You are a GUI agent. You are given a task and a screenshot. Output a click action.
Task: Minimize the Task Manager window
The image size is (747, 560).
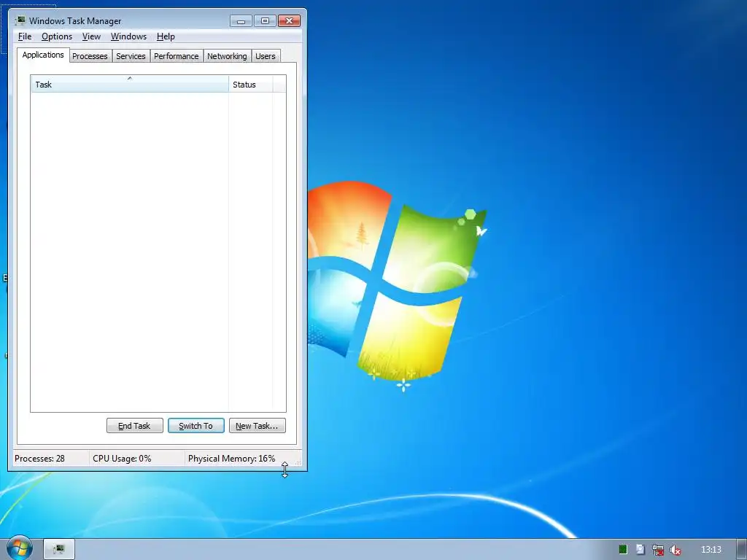pos(241,21)
